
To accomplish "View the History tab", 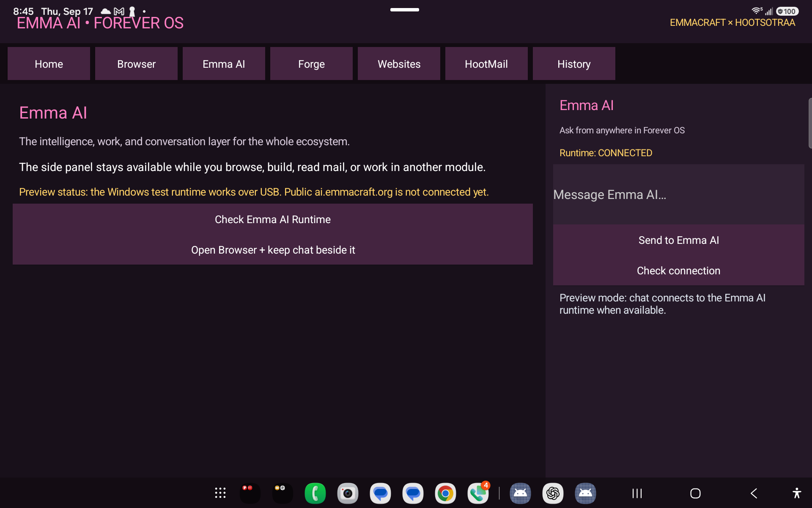I will (x=574, y=63).
